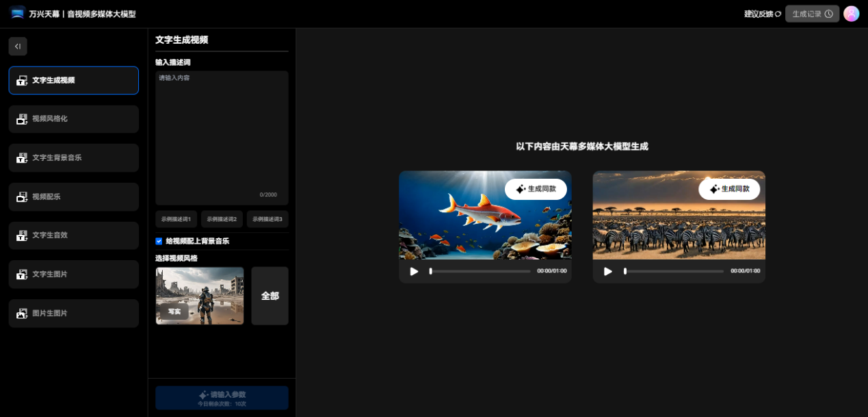Open the 文字生图片 generator

coord(73,274)
